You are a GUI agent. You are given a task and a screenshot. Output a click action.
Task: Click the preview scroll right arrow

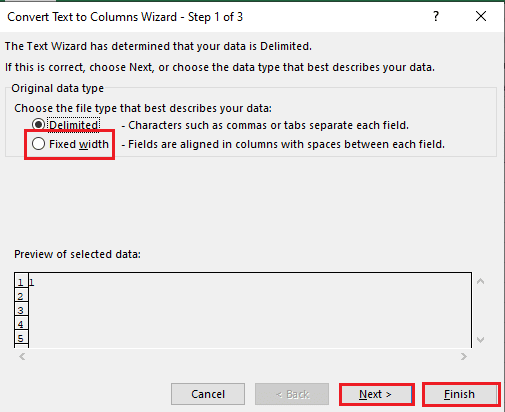pos(464,357)
